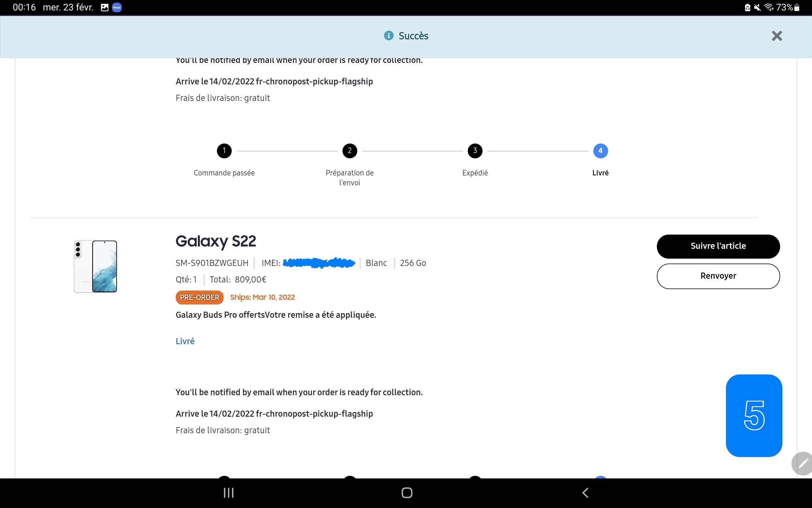
Task: Open the Gallery notification icon in status bar
Action: pos(104,7)
